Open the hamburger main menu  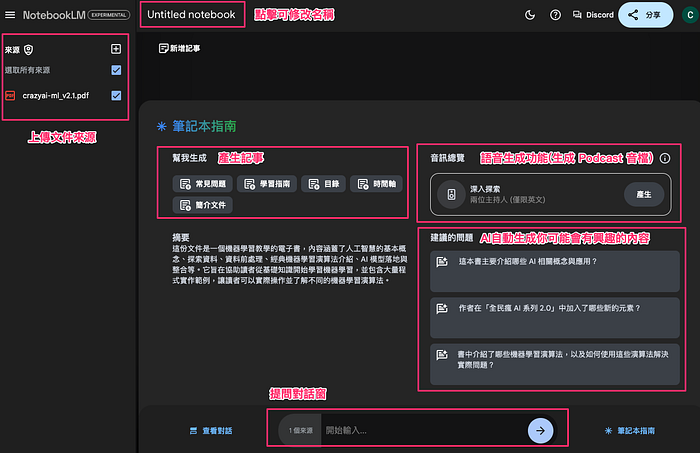10,15
